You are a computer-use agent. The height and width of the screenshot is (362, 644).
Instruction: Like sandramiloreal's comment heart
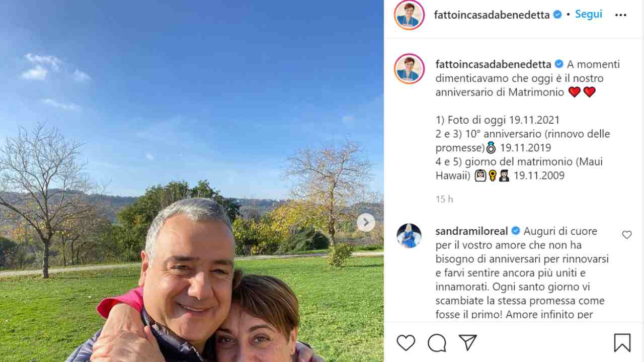coord(627,235)
